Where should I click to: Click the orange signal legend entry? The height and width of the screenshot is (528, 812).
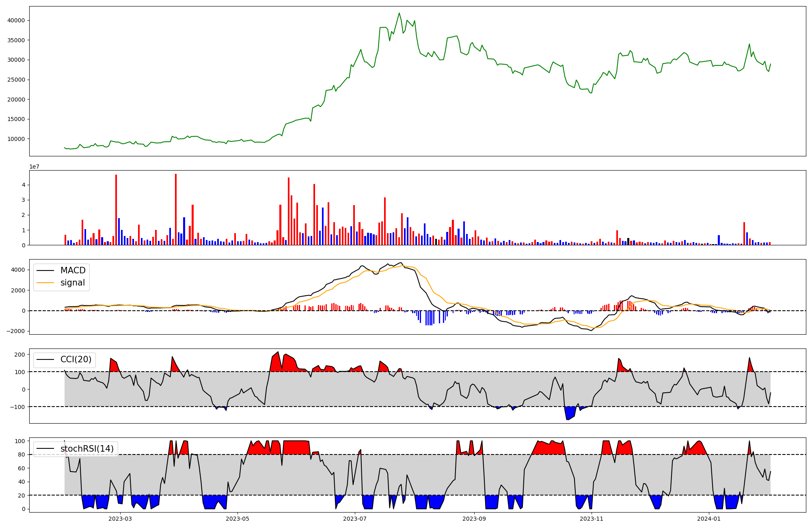tap(72, 283)
